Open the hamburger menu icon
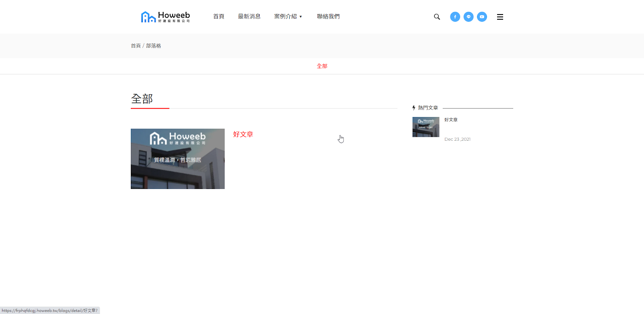 500,17
